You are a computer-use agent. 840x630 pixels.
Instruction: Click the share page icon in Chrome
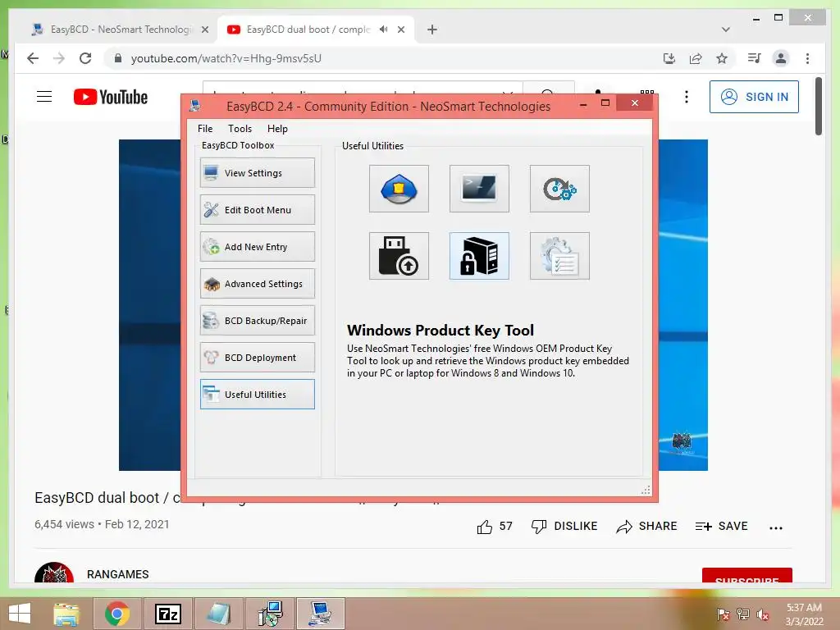(696, 58)
